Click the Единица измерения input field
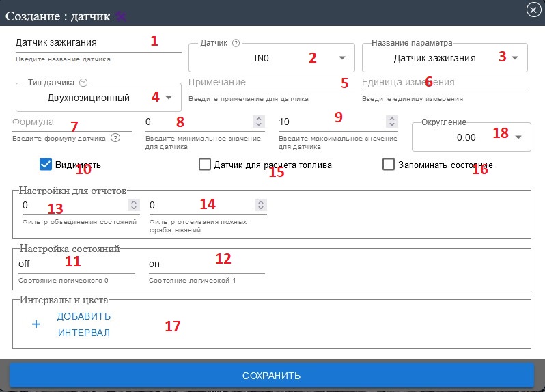The height and width of the screenshot is (392, 545). click(x=444, y=83)
